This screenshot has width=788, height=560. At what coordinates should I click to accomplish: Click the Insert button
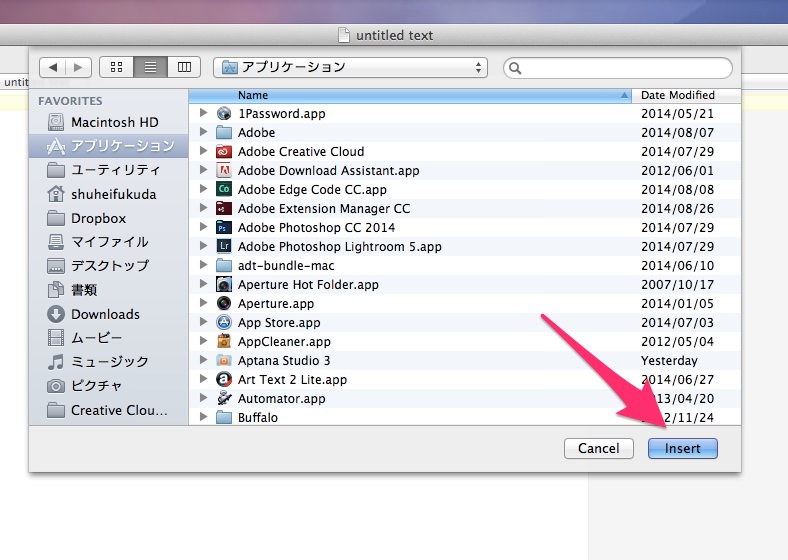(682, 448)
